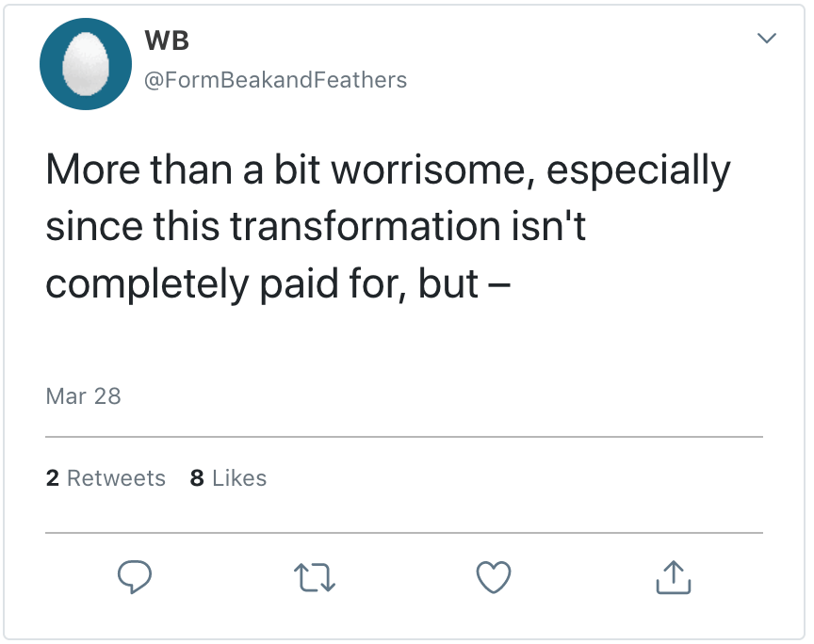Click the word "especially" in the tweet
Screen dimensions: 814x644
pyautogui.click(x=639, y=169)
